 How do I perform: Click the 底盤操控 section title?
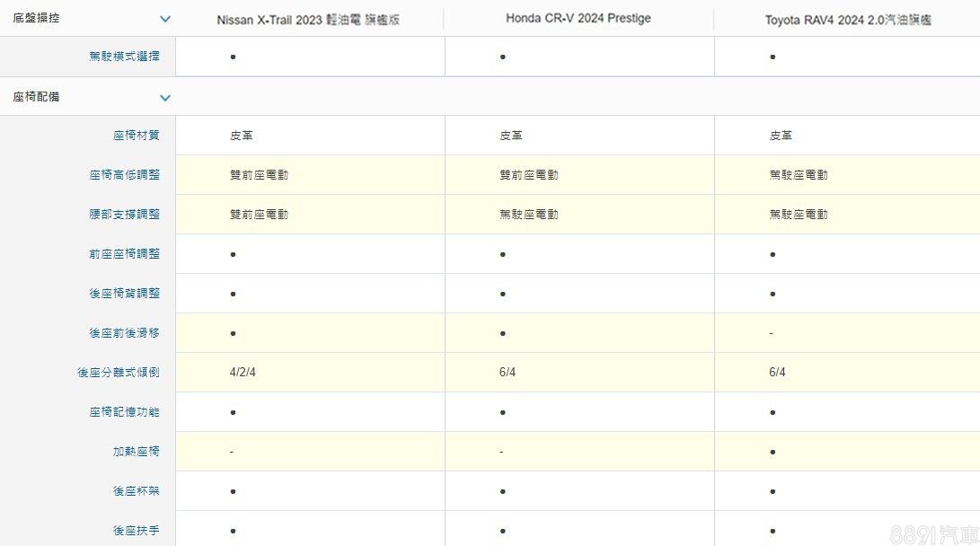pyautogui.click(x=36, y=18)
